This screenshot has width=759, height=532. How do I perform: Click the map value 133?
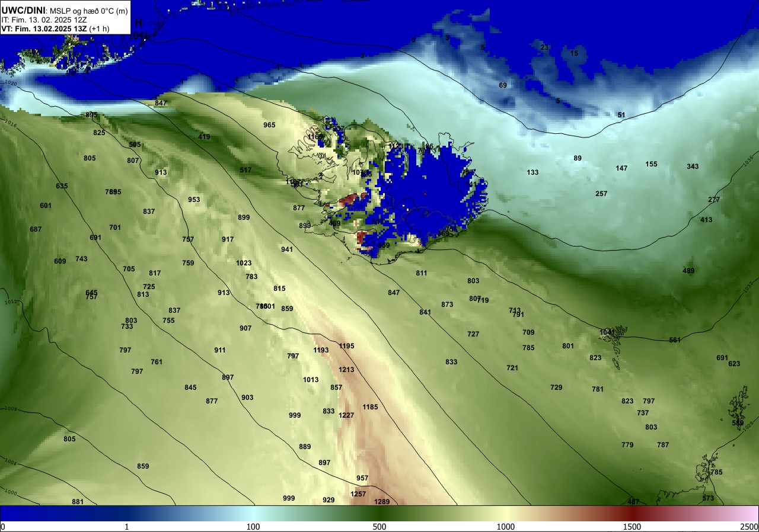pyautogui.click(x=532, y=172)
